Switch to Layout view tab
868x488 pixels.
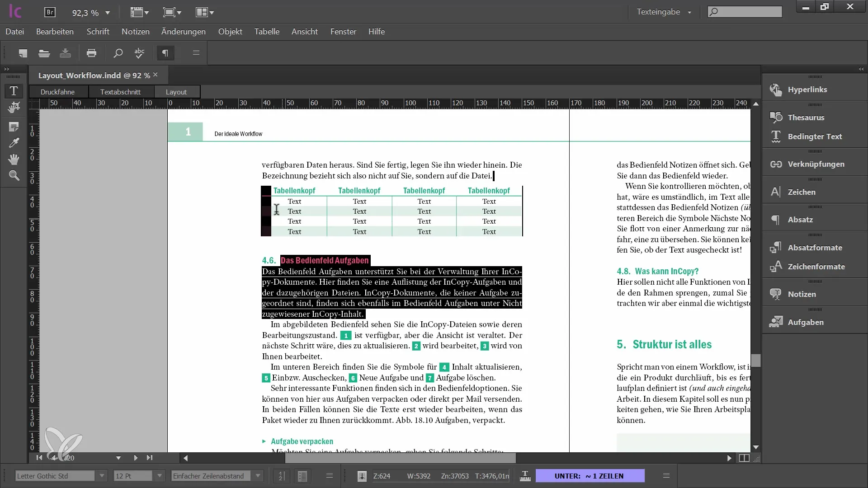176,91
